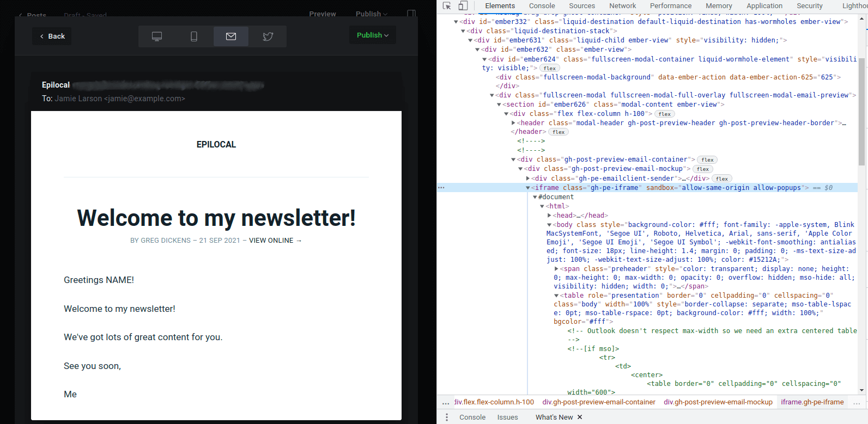Select the email preview envelope icon

(231, 36)
